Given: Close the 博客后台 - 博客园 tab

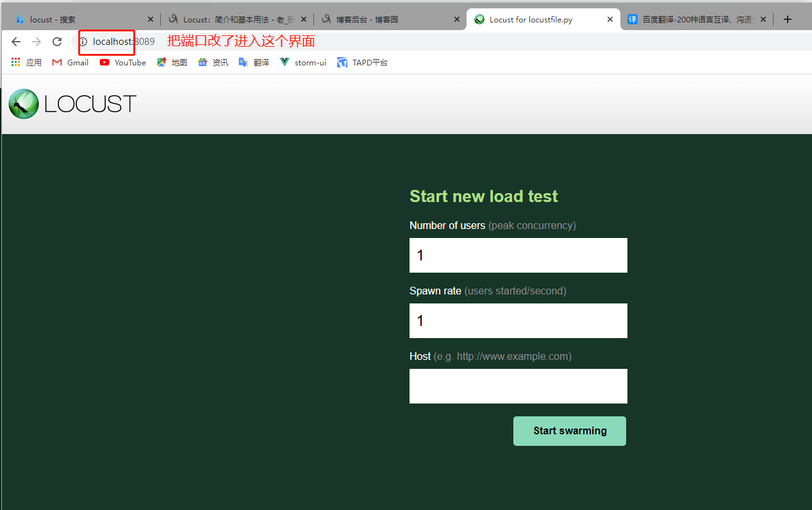Looking at the screenshot, I should (x=457, y=19).
